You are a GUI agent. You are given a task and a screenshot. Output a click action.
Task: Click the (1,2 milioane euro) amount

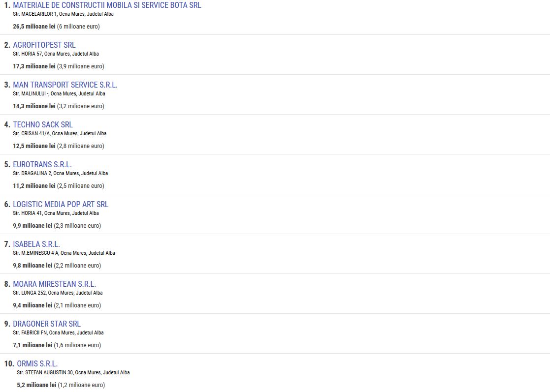tap(81, 385)
